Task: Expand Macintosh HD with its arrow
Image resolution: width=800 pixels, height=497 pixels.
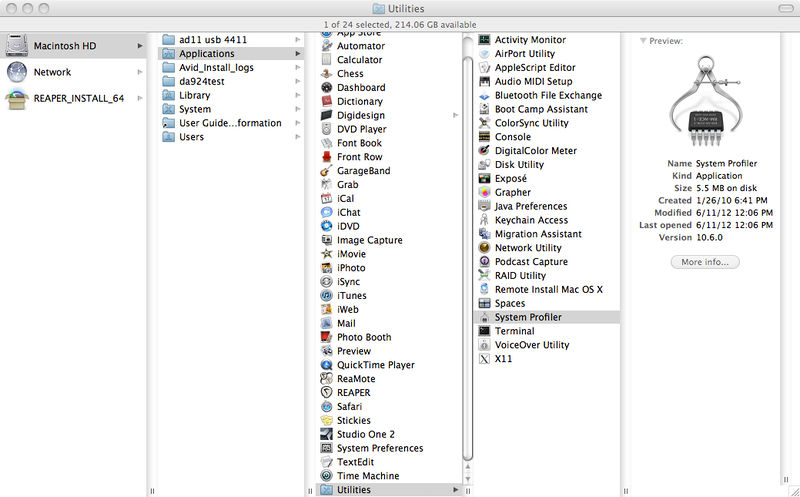Action: point(140,46)
